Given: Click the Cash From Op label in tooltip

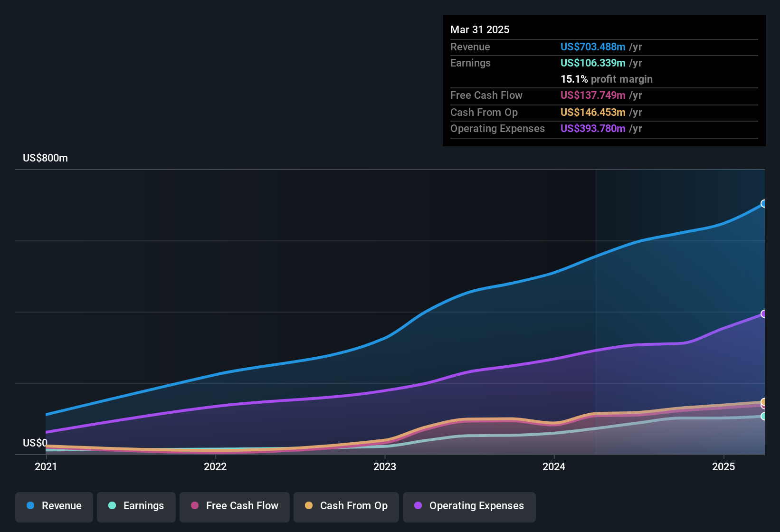Looking at the screenshot, I should click(x=484, y=112).
